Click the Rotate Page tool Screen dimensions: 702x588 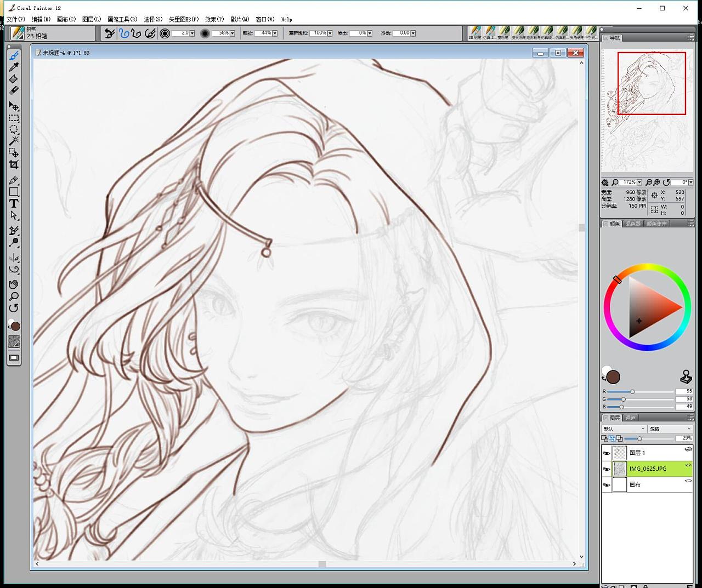pos(14,308)
